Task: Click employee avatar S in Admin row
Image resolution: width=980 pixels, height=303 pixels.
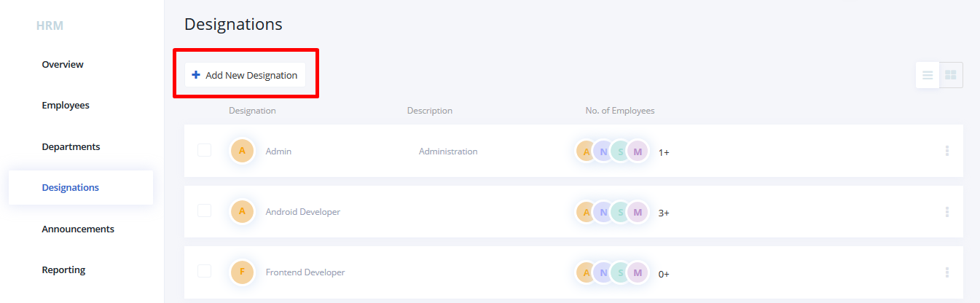Action: (x=620, y=151)
